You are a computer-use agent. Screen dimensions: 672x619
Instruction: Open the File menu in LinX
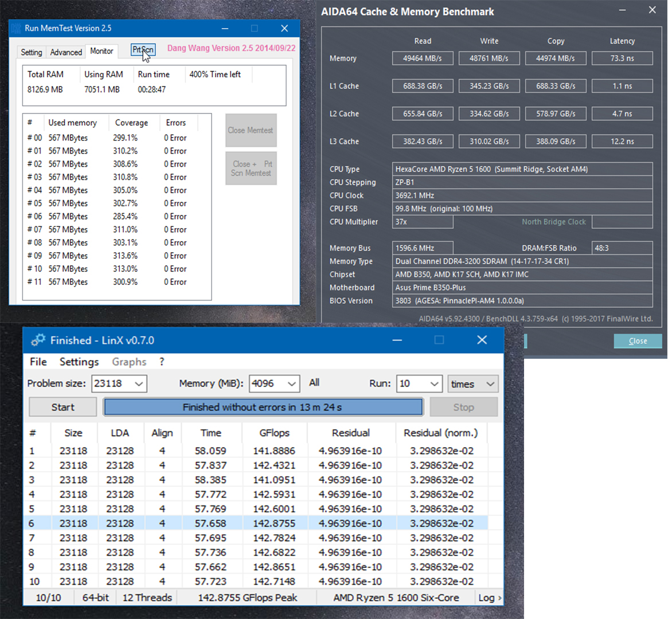click(38, 362)
